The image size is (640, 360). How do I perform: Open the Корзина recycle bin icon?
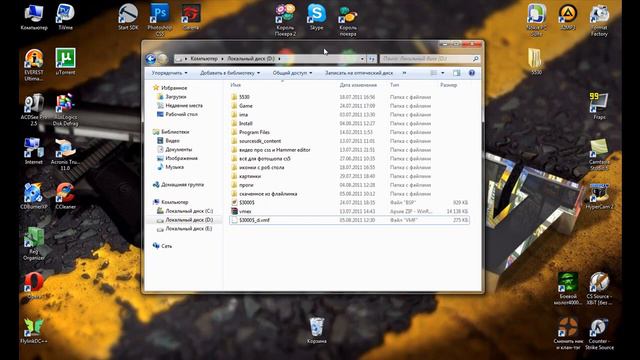316,331
